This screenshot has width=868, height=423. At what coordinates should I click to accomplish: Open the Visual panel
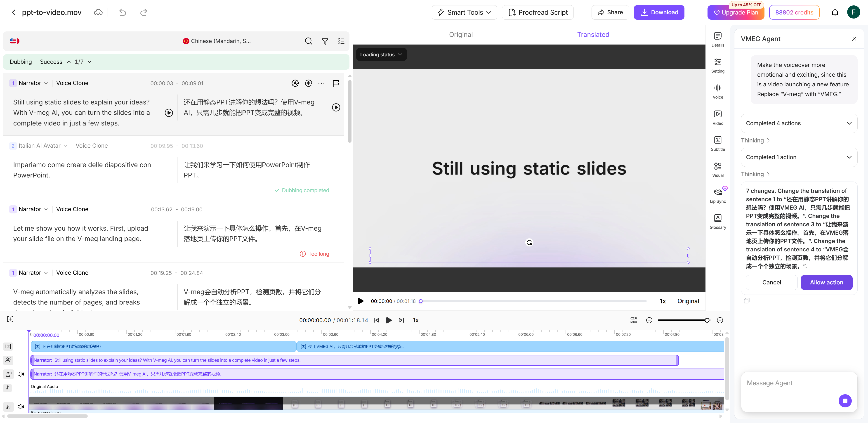(x=718, y=170)
